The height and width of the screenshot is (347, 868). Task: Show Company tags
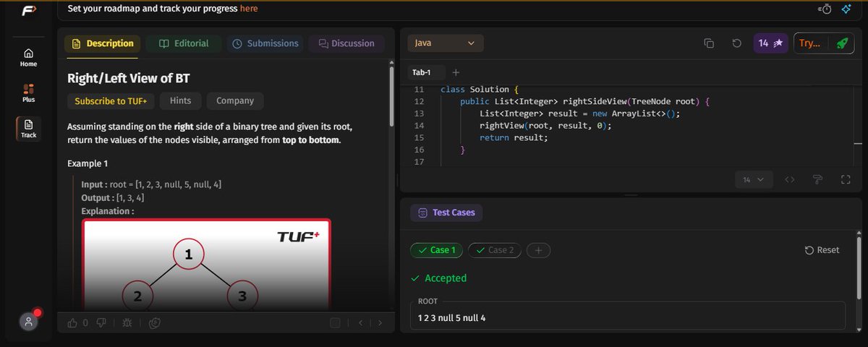point(235,100)
